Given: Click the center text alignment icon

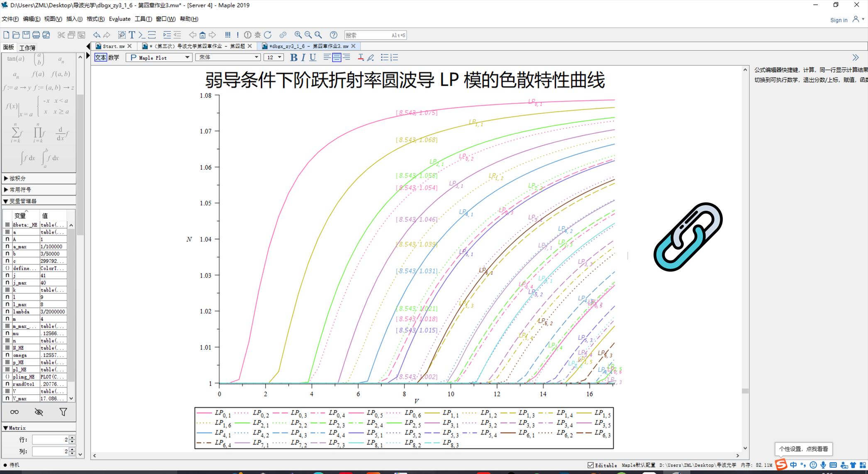Looking at the screenshot, I should 336,57.
